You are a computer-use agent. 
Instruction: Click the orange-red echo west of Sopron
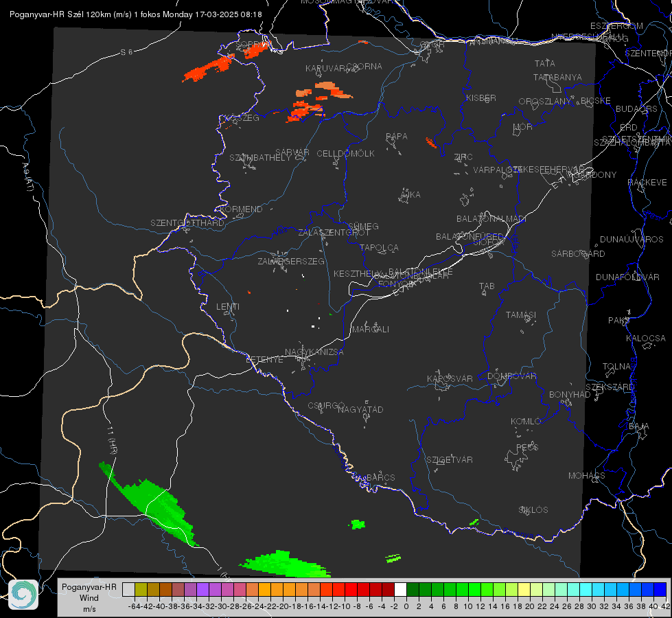tap(209, 69)
